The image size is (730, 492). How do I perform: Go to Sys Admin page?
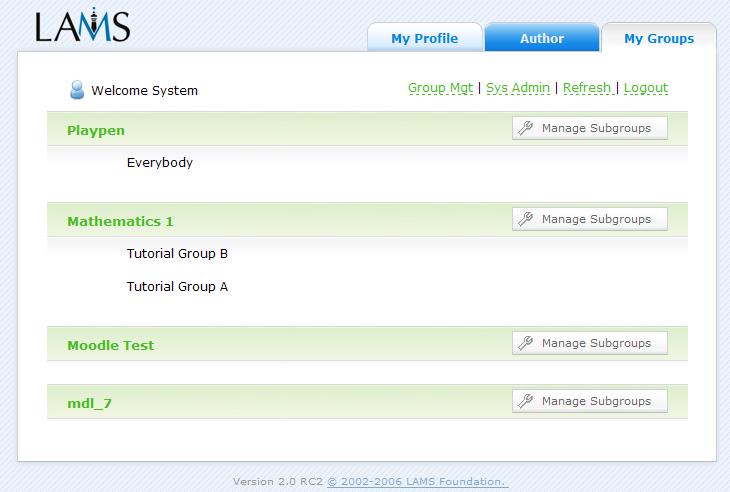517,88
